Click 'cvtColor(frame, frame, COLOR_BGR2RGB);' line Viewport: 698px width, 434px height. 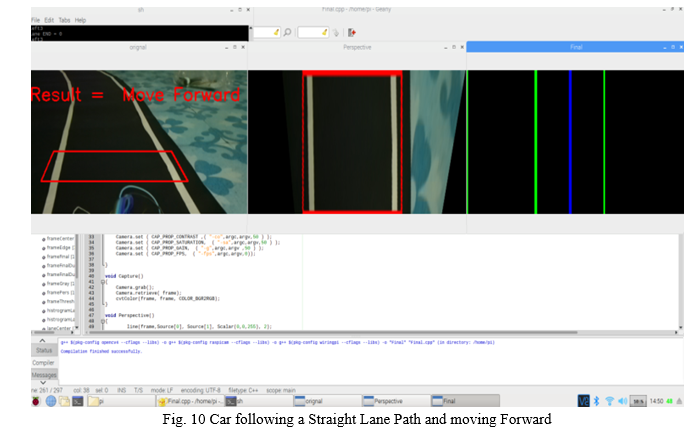(x=168, y=299)
